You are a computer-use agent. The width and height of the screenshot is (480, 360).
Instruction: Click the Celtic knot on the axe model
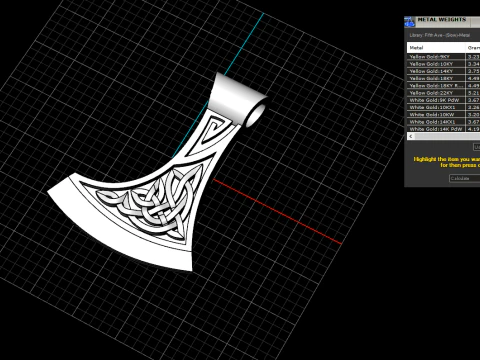pyautogui.click(x=150, y=202)
